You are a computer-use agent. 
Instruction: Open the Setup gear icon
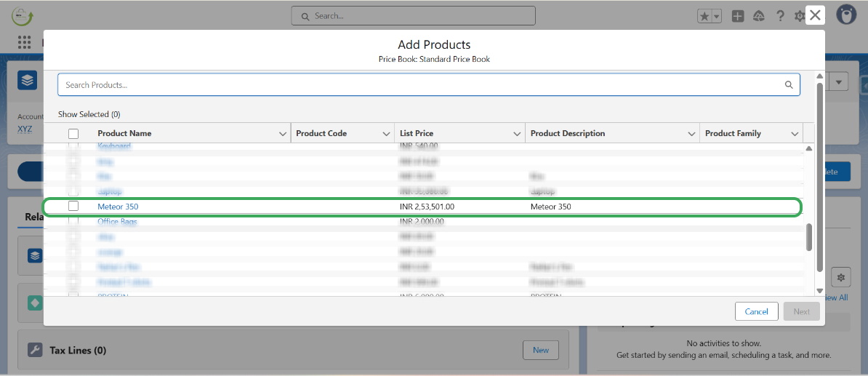pos(799,16)
